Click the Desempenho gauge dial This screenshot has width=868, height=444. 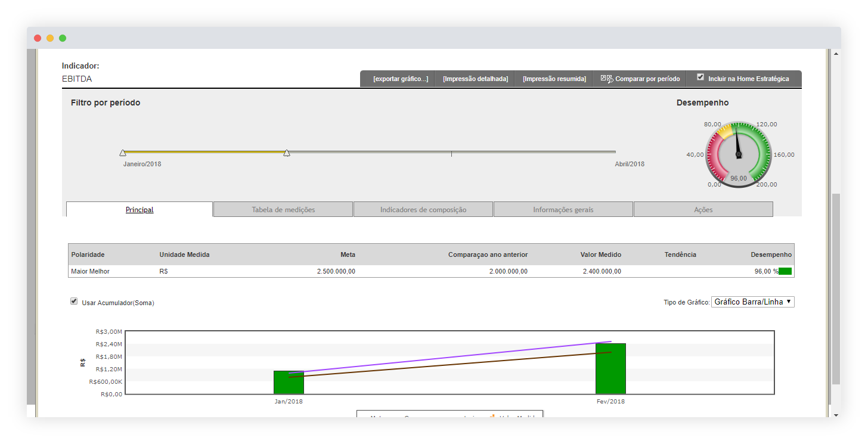[738, 154]
